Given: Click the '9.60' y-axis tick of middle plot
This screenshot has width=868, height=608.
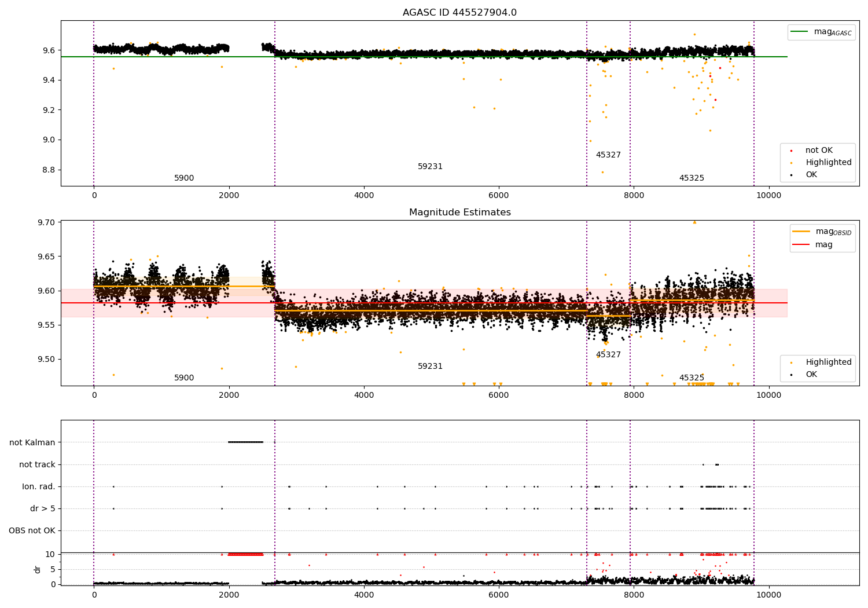Looking at the screenshot, I should coord(47,291).
